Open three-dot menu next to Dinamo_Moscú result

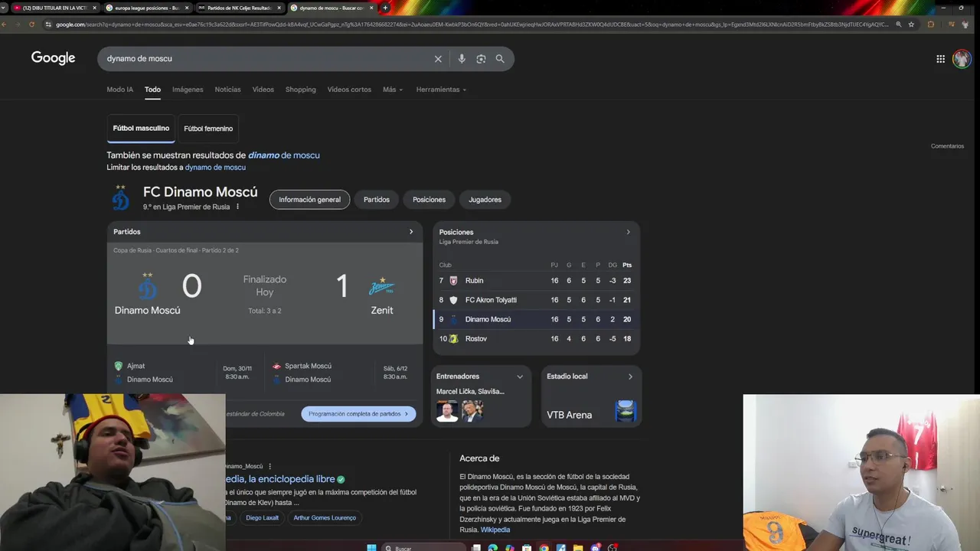coord(269,466)
